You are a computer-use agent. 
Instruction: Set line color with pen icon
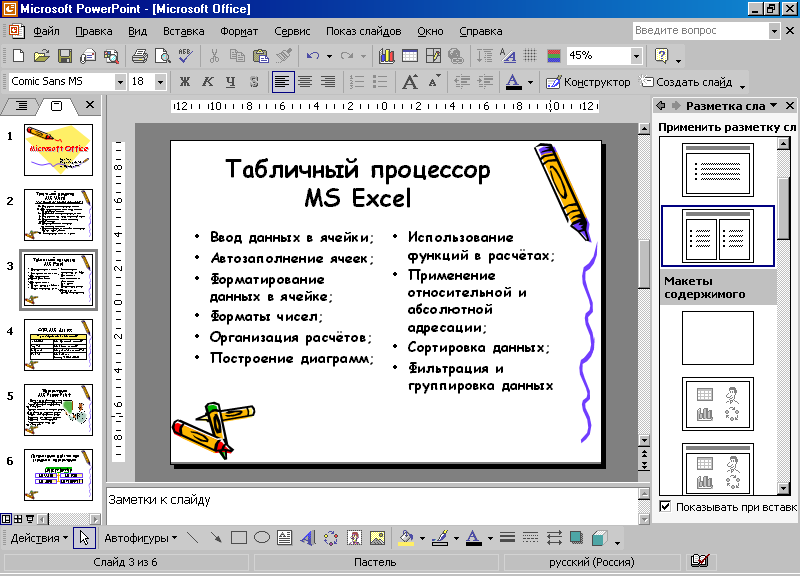pos(440,538)
